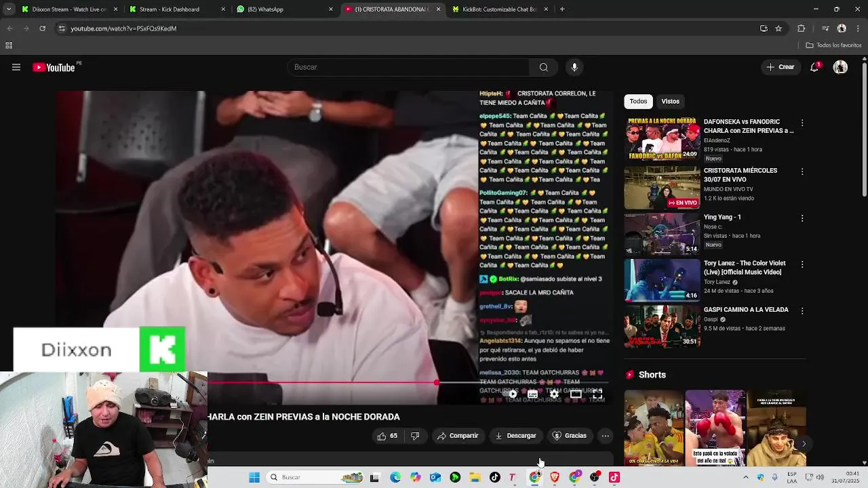Open the MUNDO EN VIVO TV channel link
The width and height of the screenshot is (868, 488).
click(x=728, y=189)
